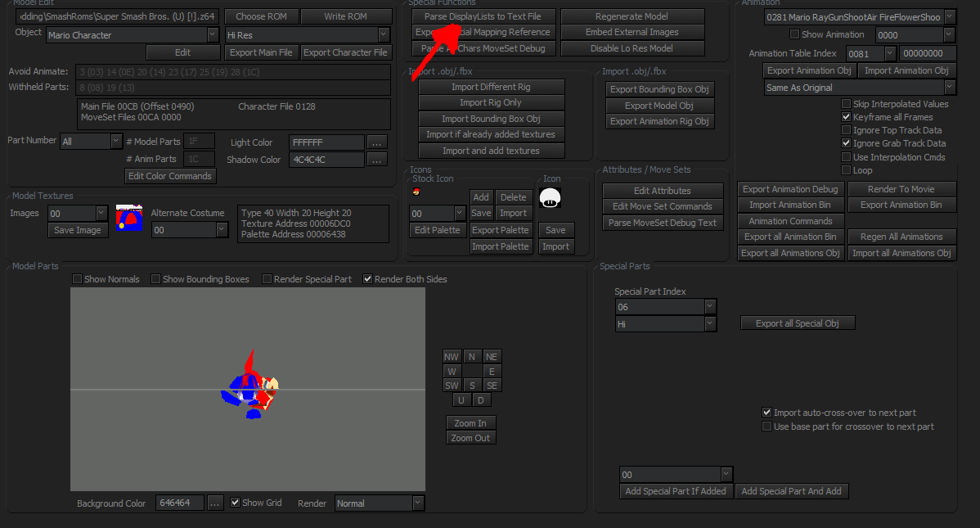Open Shadow Color picker ellipsis button

(377, 160)
